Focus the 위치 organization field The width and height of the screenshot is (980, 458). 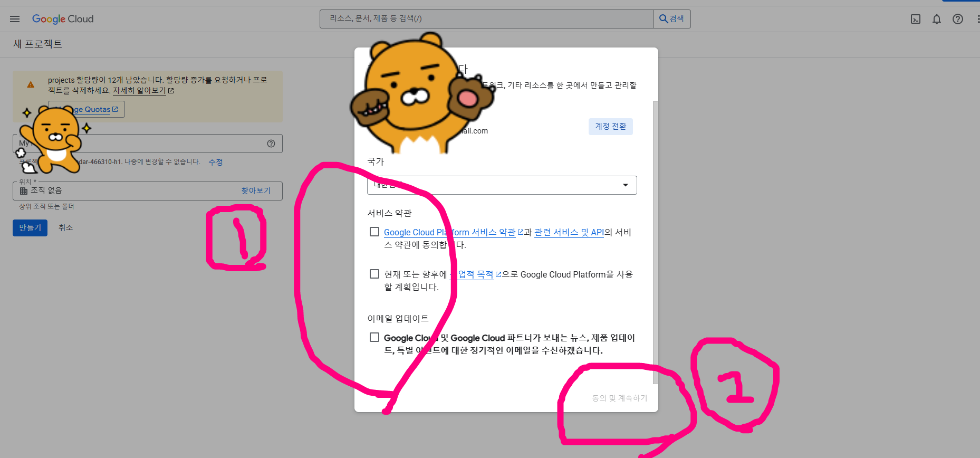pos(148,191)
